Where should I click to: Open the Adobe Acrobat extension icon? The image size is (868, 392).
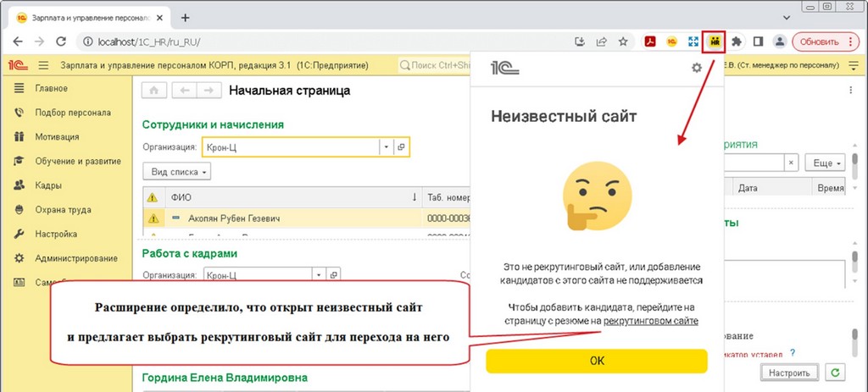[652, 41]
